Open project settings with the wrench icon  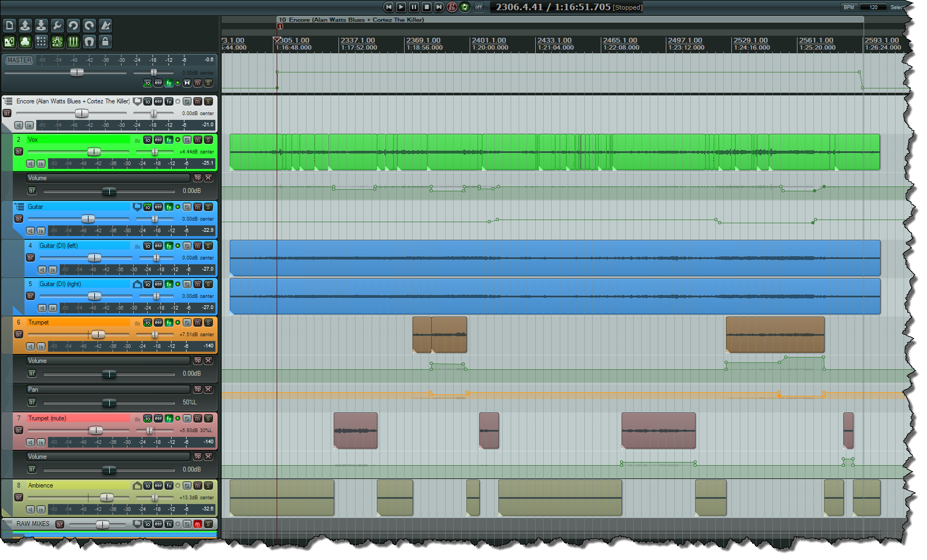point(57,25)
